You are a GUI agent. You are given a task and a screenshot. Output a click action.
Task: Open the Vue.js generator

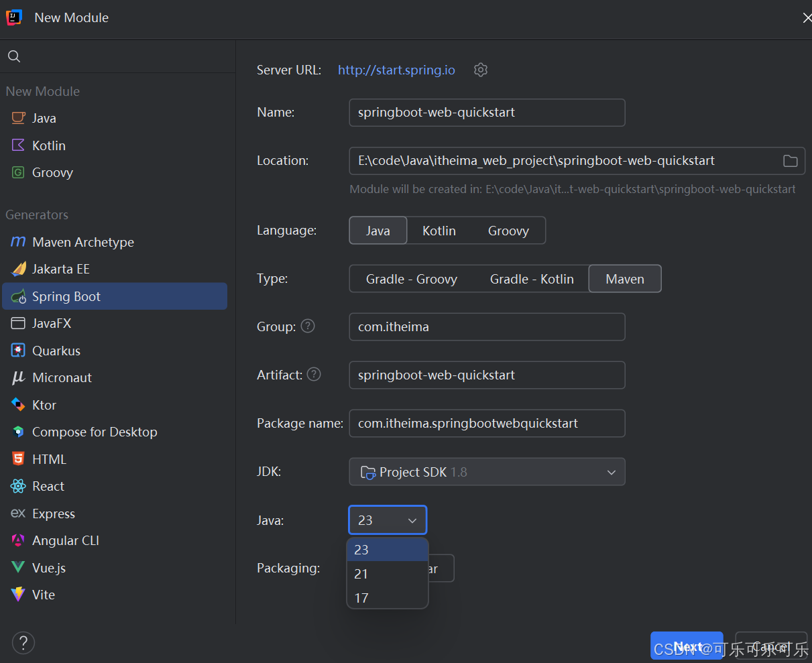[47, 567]
